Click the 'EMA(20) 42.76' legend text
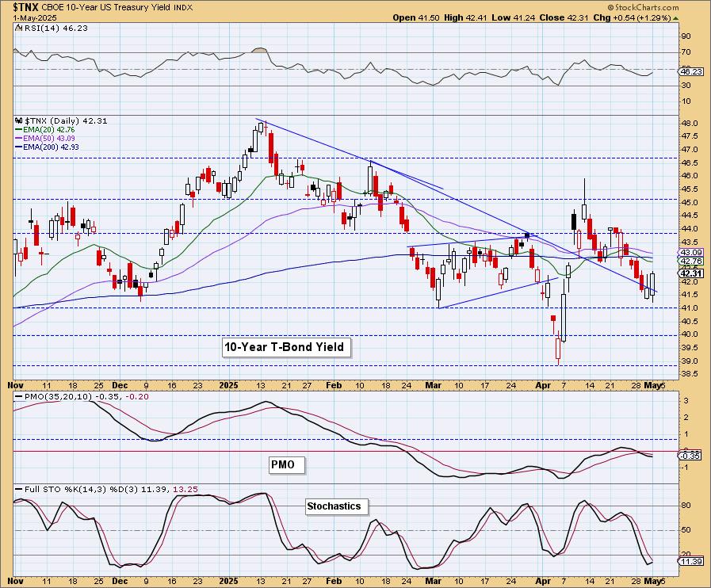Image resolution: width=711 pixels, height=588 pixels. [x=49, y=130]
